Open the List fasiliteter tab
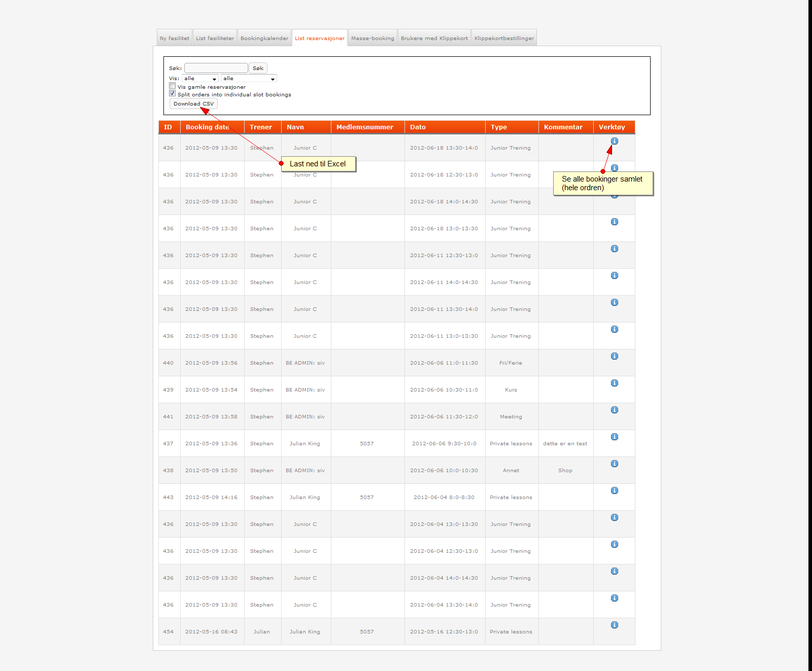The width and height of the screenshot is (812, 671). coord(215,38)
